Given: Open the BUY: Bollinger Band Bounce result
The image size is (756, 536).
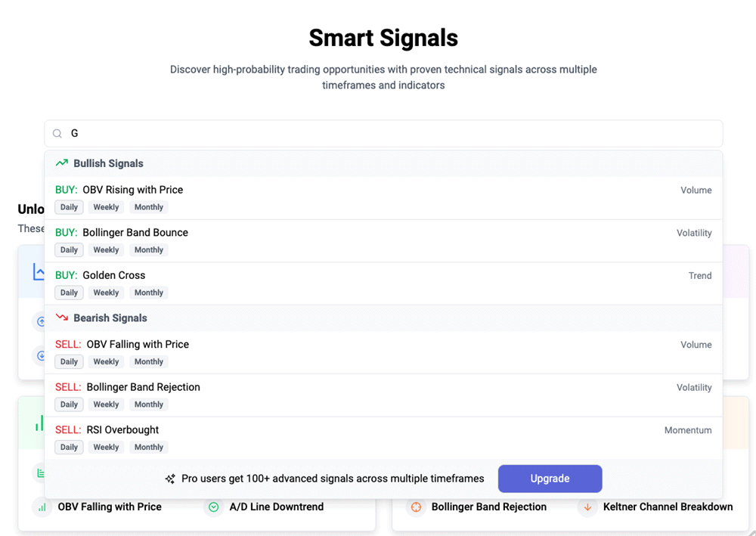Looking at the screenshot, I should click(x=135, y=233).
